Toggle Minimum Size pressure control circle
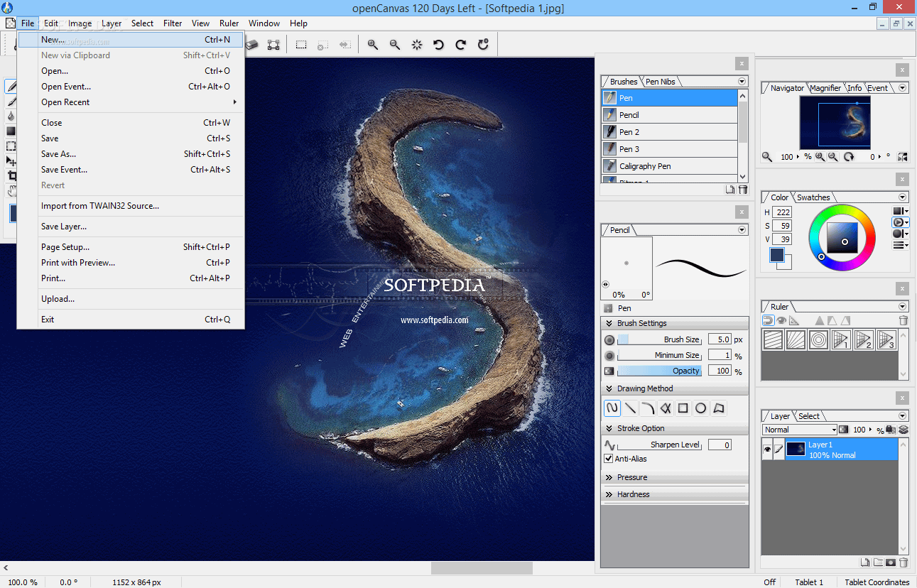Image resolution: width=917 pixels, height=588 pixels. (x=609, y=356)
